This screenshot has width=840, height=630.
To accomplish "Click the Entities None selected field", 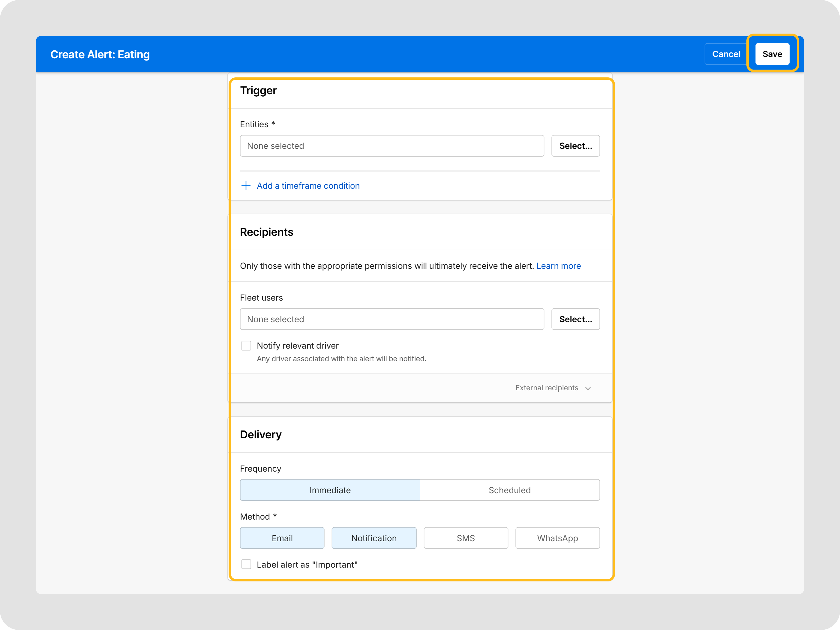I will tap(392, 146).
